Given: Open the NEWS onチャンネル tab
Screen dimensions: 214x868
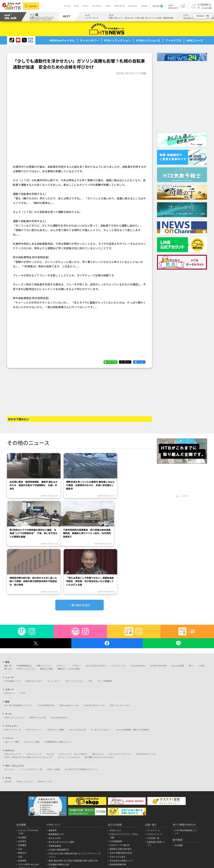Looking at the screenshot, I should click(62, 40).
